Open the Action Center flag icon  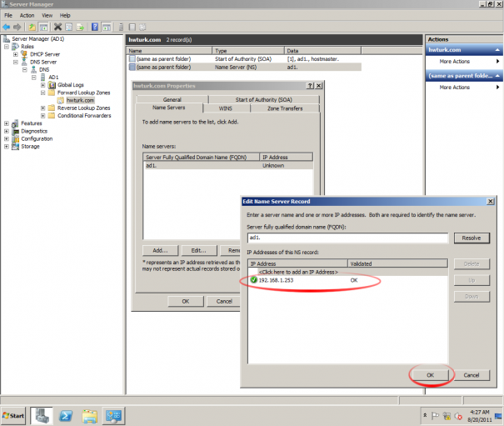pyautogui.click(x=435, y=416)
